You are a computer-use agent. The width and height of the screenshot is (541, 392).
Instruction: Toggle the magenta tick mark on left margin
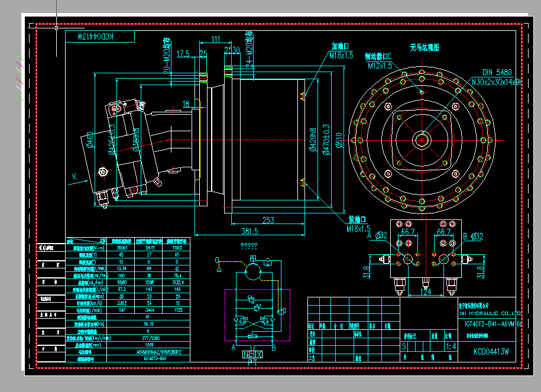tap(20, 64)
